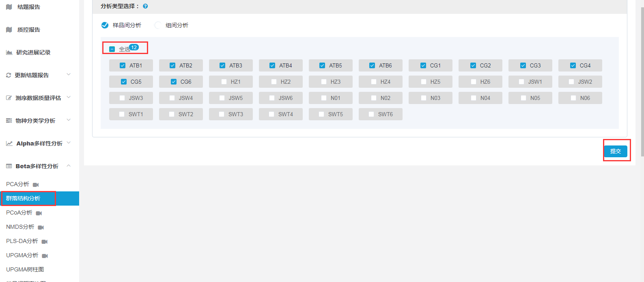Open the 质控报告 menu item
Image resolution: width=644 pixels, height=282 pixels.
tap(28, 30)
